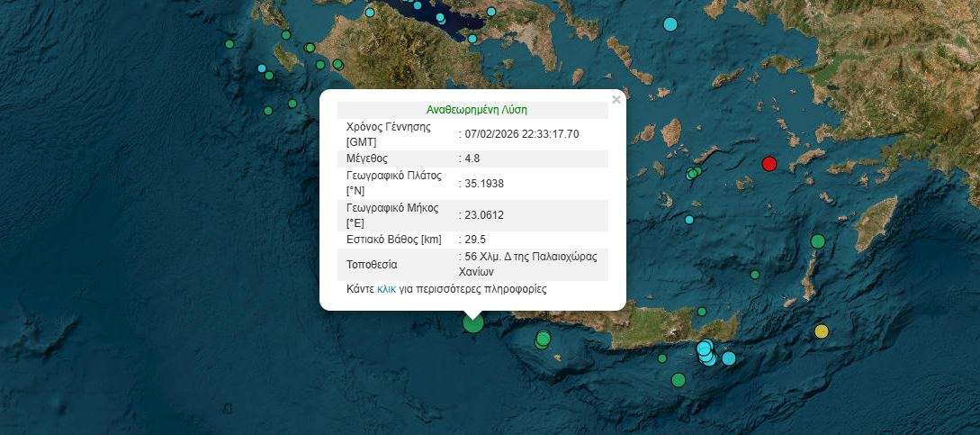Click the far-left green marker in Ionian Sea
The image size is (980, 435).
point(230,44)
